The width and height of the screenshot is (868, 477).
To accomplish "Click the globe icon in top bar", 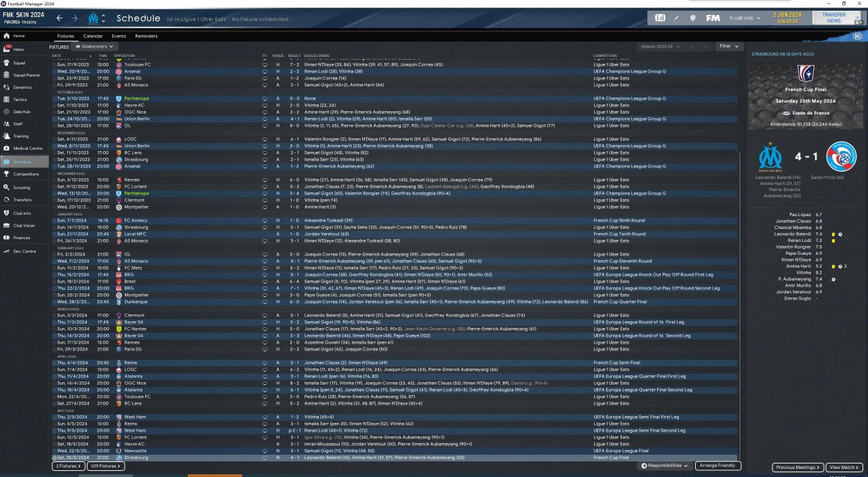I will [x=692, y=18].
